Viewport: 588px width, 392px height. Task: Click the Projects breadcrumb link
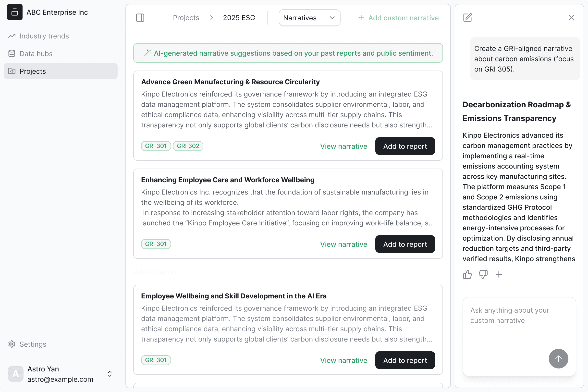tap(186, 18)
